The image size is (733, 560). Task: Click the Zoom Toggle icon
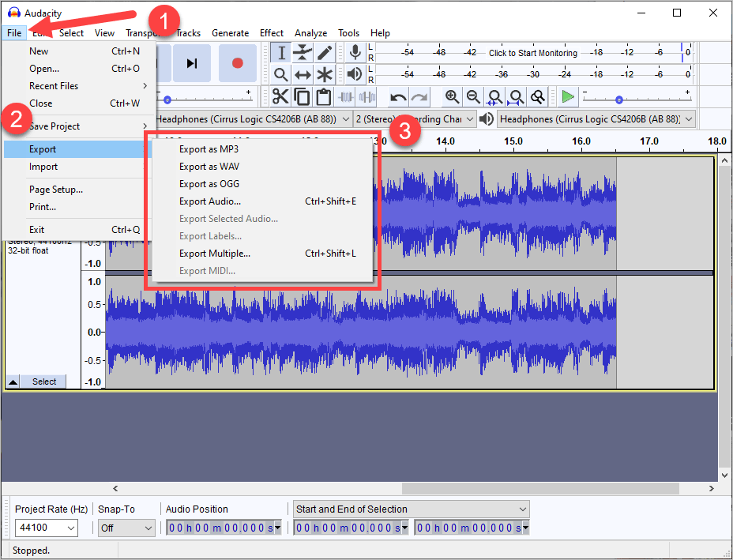pos(538,97)
